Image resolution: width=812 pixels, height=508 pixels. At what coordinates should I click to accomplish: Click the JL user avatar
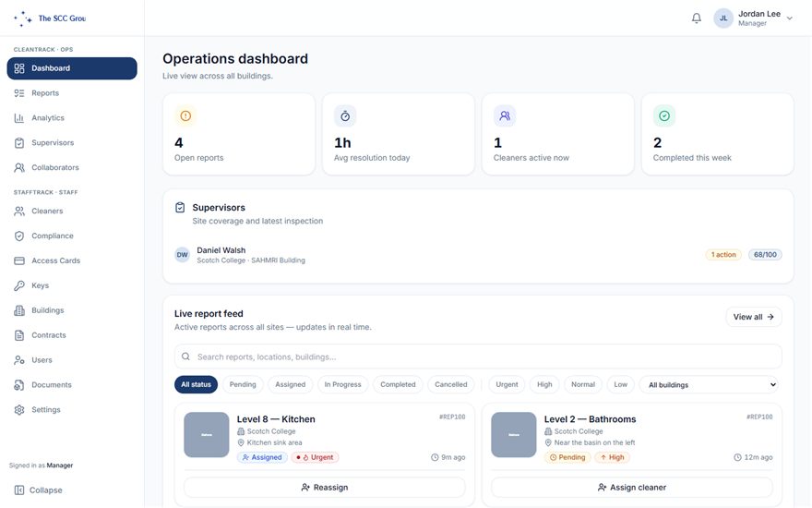723,18
